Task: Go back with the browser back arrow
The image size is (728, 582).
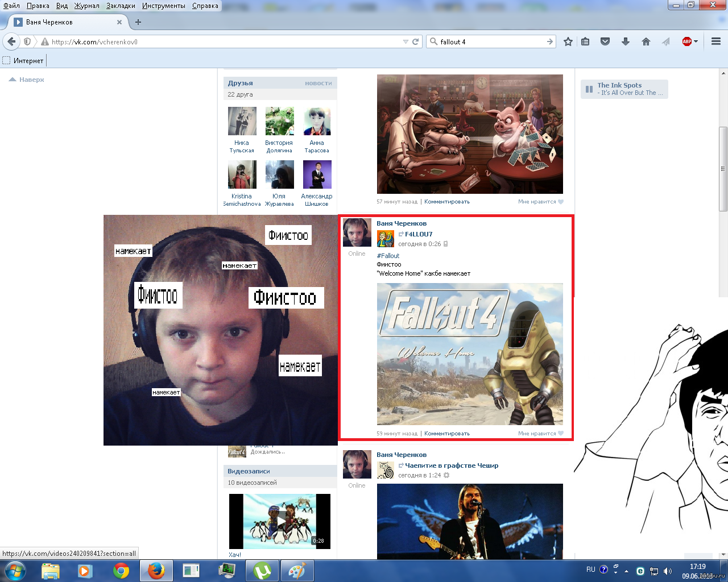Action: [11, 41]
